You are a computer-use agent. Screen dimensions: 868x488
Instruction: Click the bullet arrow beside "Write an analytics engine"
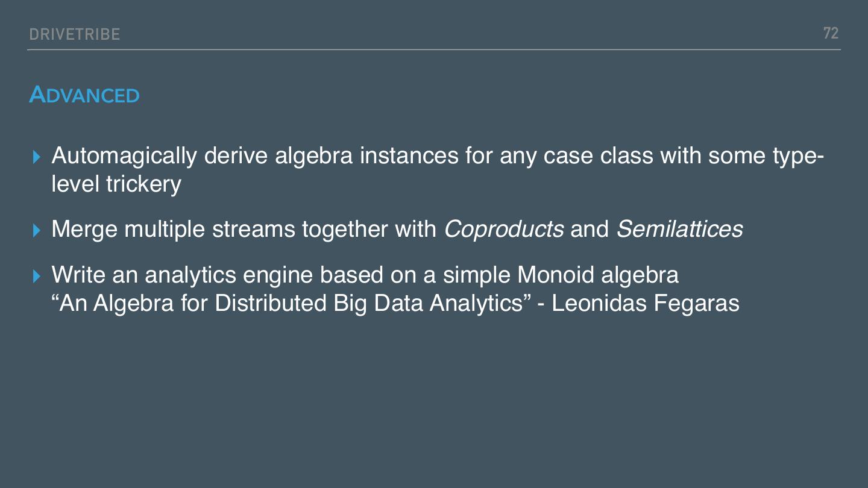pyautogui.click(x=37, y=276)
